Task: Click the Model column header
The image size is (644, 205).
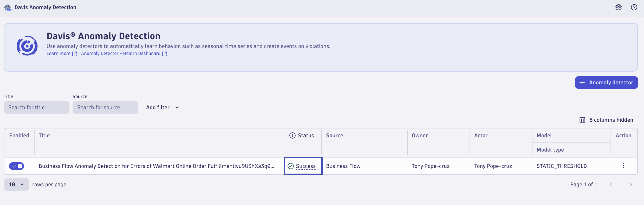Action: click(x=544, y=135)
